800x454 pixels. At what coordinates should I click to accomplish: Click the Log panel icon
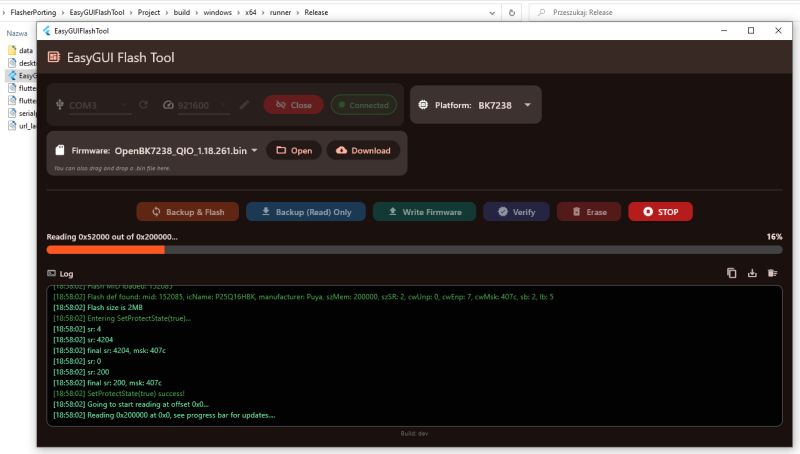(52, 273)
